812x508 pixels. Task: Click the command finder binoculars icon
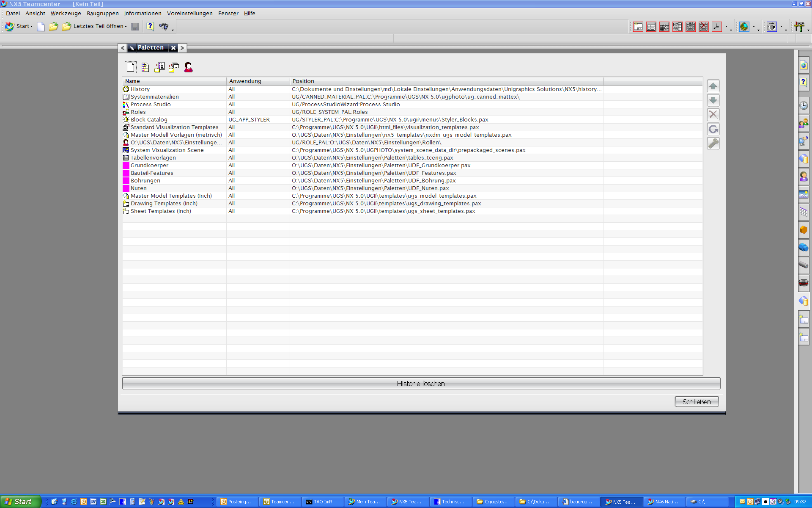click(x=164, y=27)
